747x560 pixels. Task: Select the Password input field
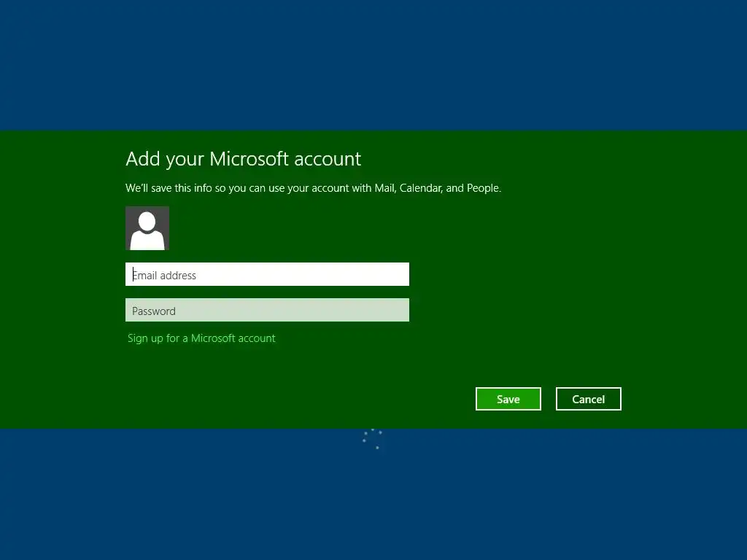[267, 310]
